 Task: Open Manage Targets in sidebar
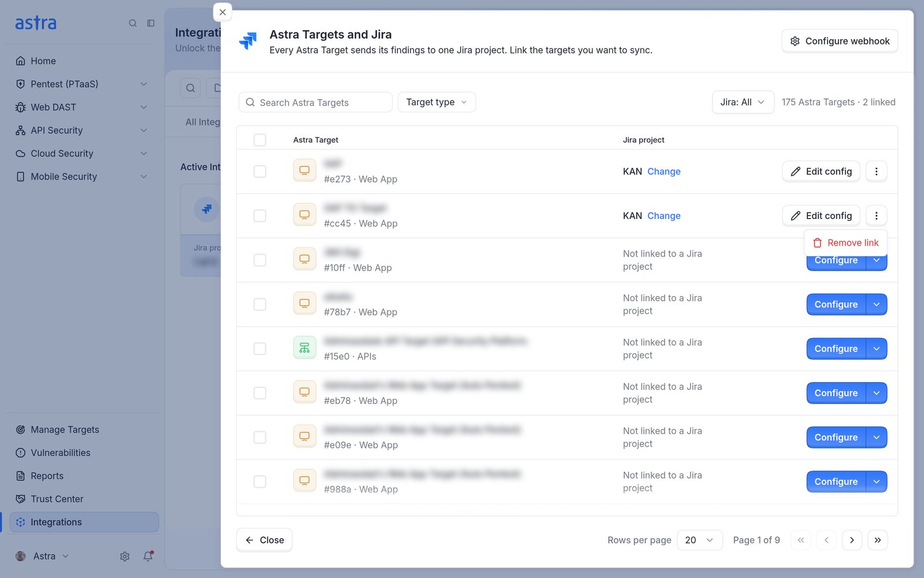pos(65,429)
